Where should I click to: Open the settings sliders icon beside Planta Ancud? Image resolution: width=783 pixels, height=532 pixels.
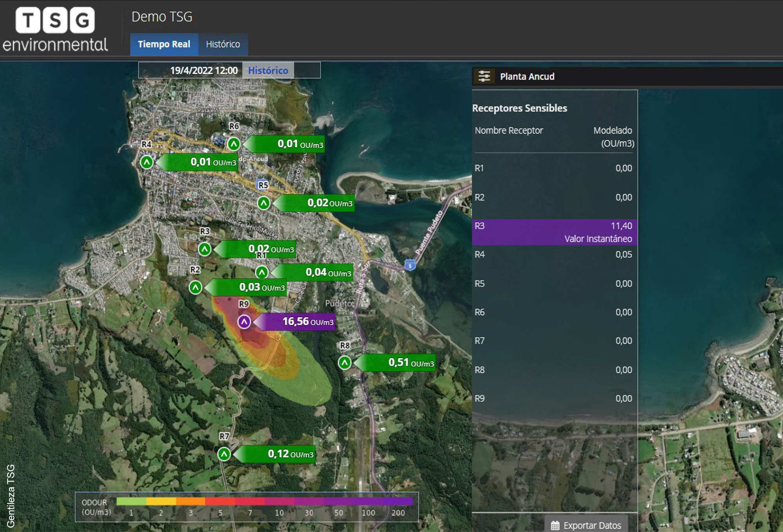coord(484,76)
